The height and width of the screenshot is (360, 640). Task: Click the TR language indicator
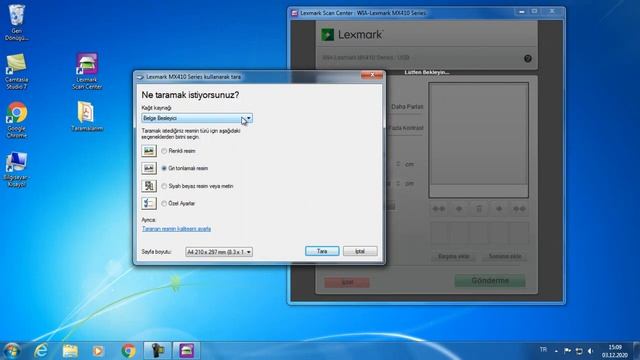click(x=543, y=350)
